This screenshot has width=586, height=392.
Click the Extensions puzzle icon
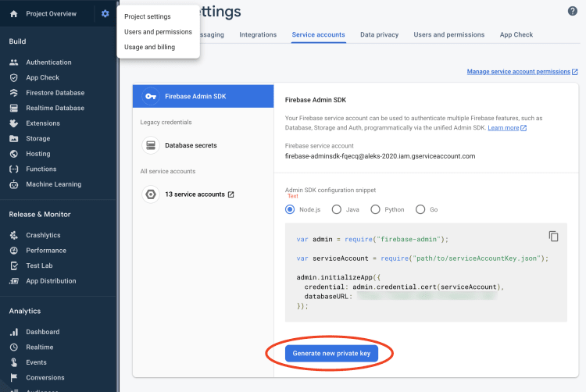pos(14,123)
